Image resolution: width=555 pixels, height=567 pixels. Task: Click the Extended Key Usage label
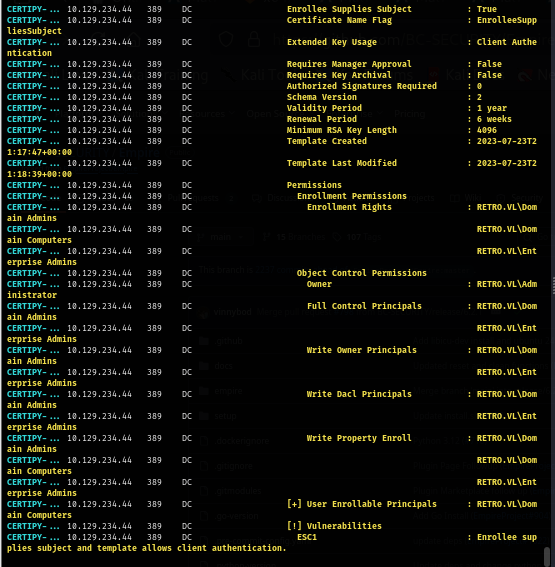[x=332, y=42]
